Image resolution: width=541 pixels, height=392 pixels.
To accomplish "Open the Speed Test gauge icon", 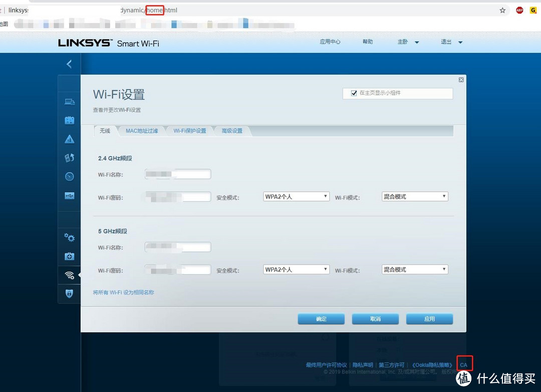I will pos(69,177).
